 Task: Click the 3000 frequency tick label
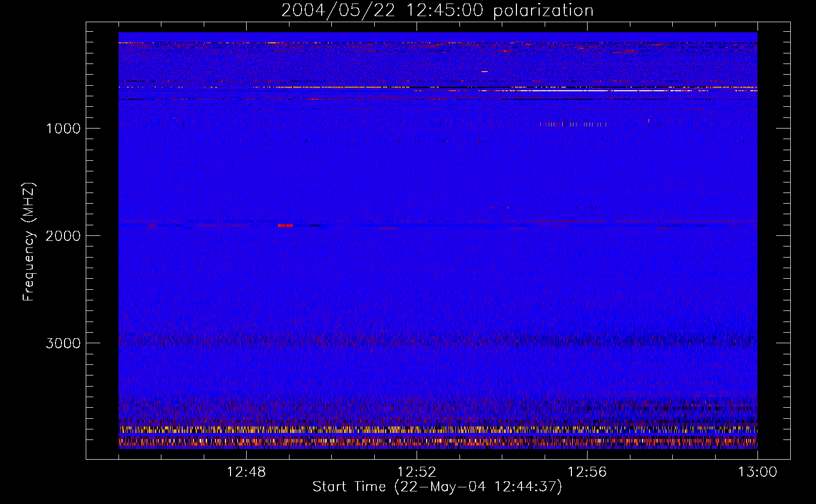coord(63,343)
